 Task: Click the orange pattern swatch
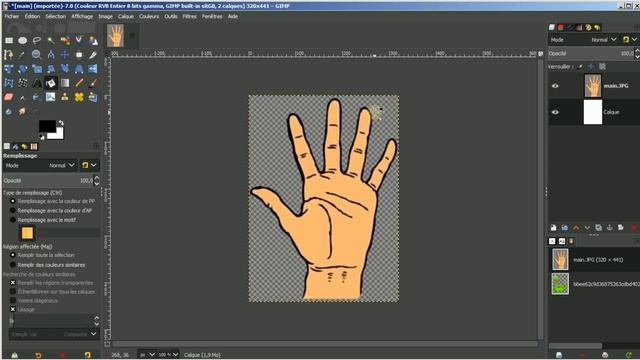(27, 233)
